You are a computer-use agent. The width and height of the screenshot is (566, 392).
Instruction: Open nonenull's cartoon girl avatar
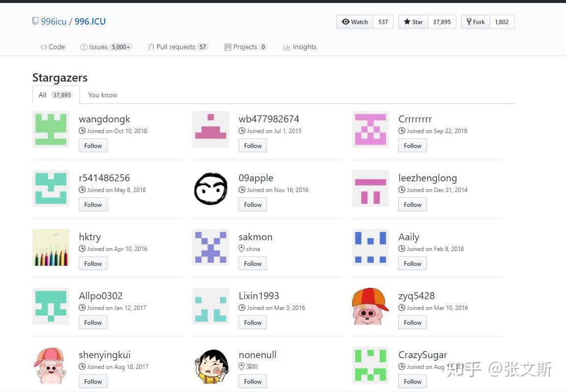coord(211,365)
